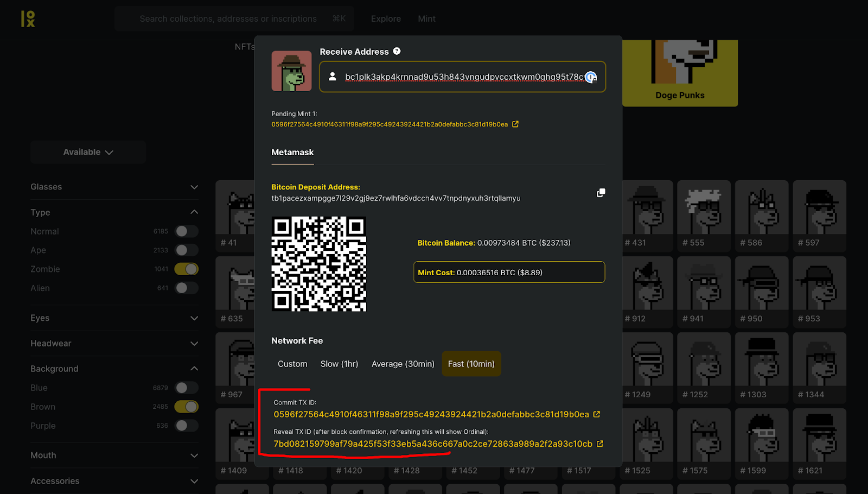Open the Reveal TX ID external link icon
The height and width of the screenshot is (494, 868).
[x=600, y=444]
